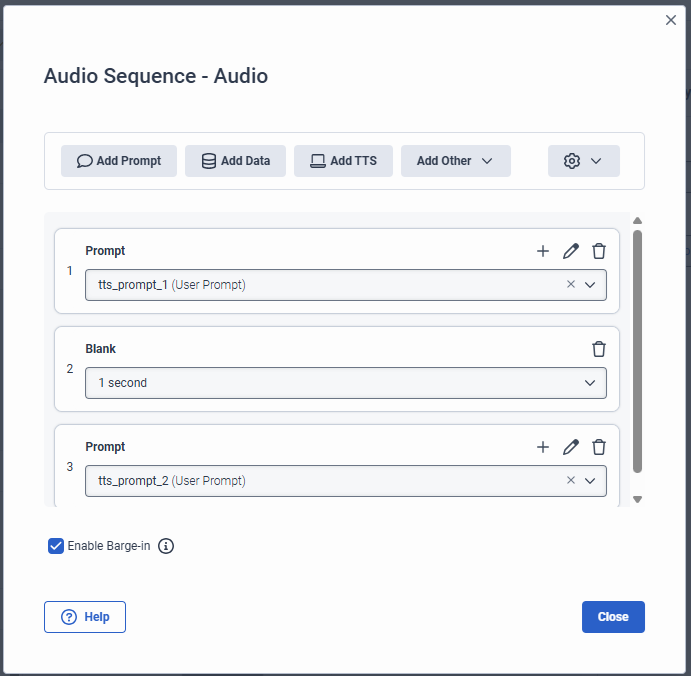Delete the Blank sequence item
Image resolution: width=691 pixels, height=676 pixels.
pos(599,349)
